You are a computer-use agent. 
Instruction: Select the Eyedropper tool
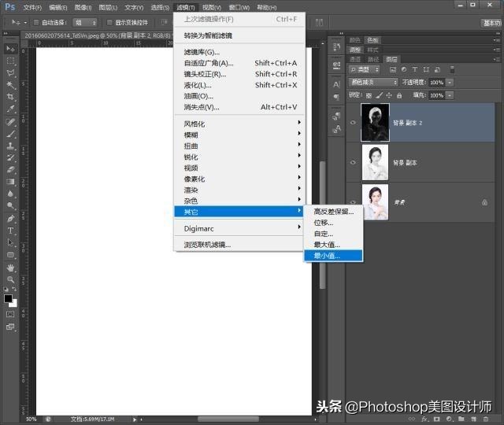point(10,109)
